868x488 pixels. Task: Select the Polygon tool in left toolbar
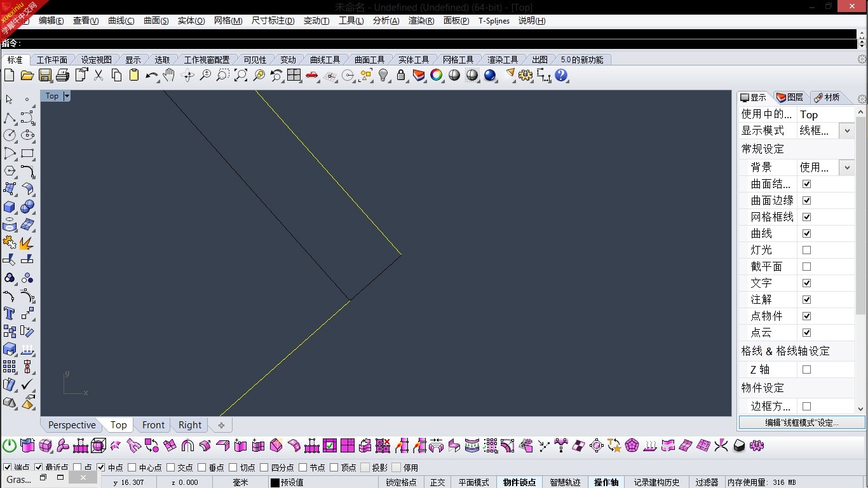[10, 171]
